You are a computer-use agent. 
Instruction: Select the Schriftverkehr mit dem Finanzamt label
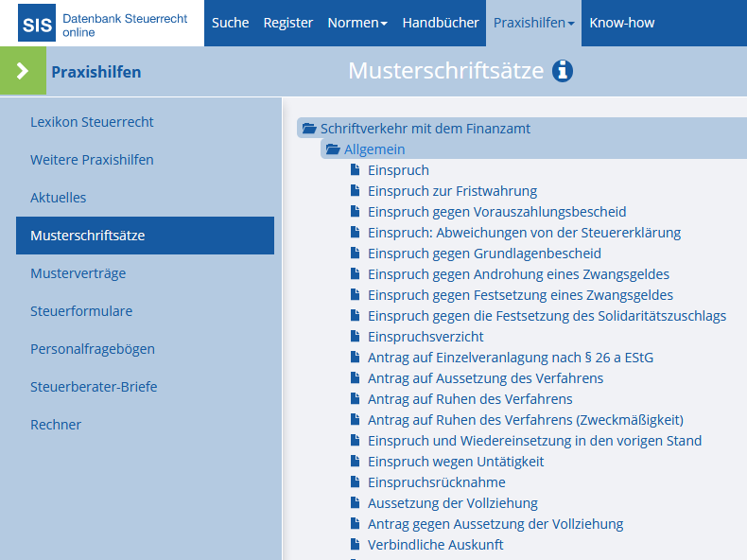(x=425, y=129)
